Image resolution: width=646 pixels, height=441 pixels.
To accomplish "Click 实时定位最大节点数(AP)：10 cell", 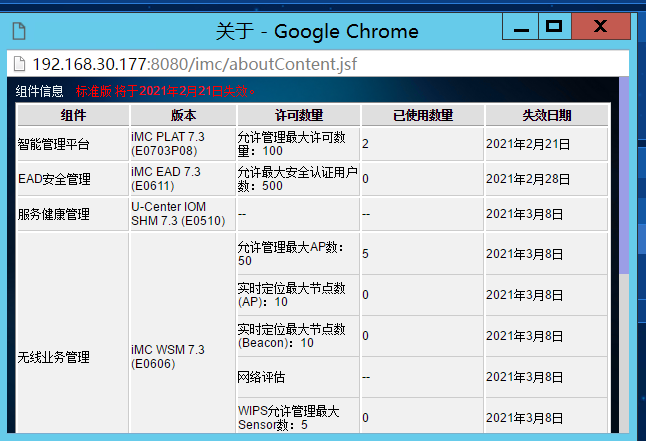I will [x=299, y=295].
